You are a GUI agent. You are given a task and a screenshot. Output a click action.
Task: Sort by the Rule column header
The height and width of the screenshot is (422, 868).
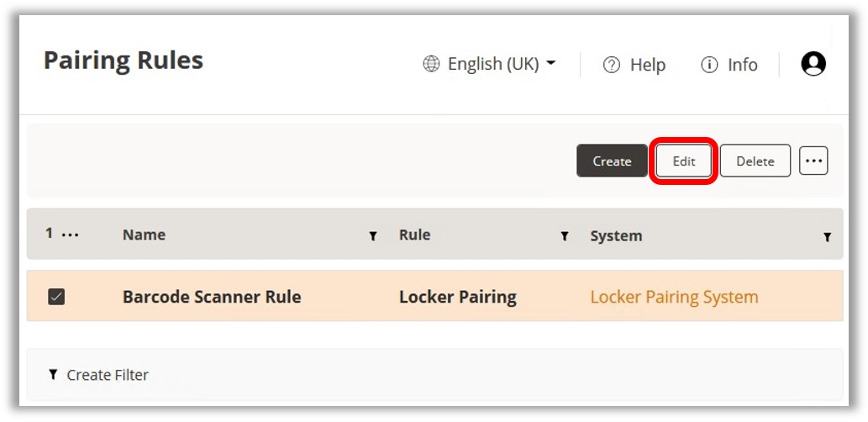point(414,235)
